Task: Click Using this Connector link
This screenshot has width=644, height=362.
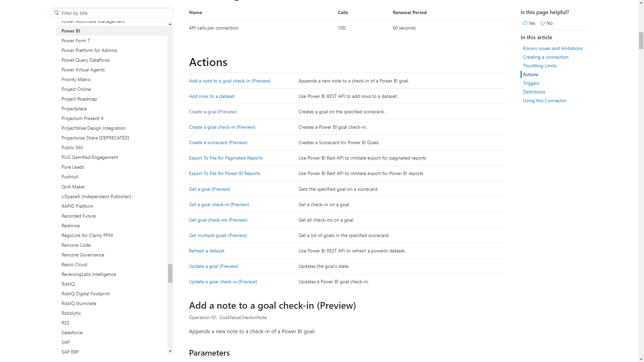Action: [544, 100]
